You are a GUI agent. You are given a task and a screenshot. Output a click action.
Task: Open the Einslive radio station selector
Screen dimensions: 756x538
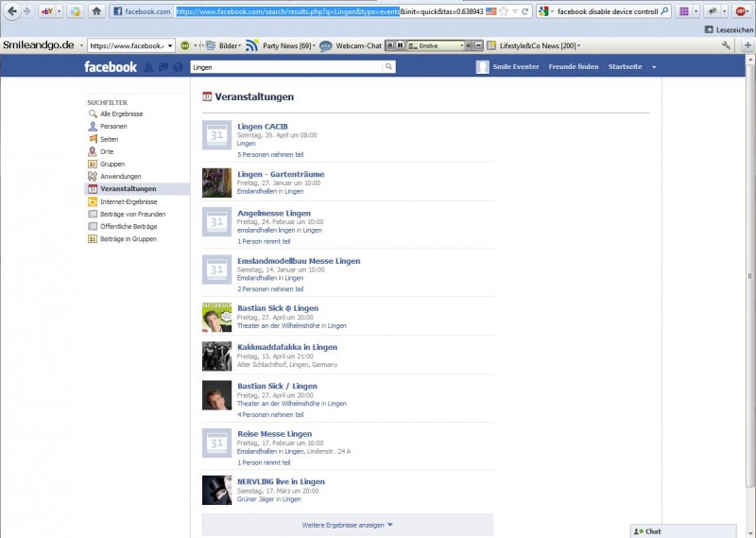click(x=436, y=45)
